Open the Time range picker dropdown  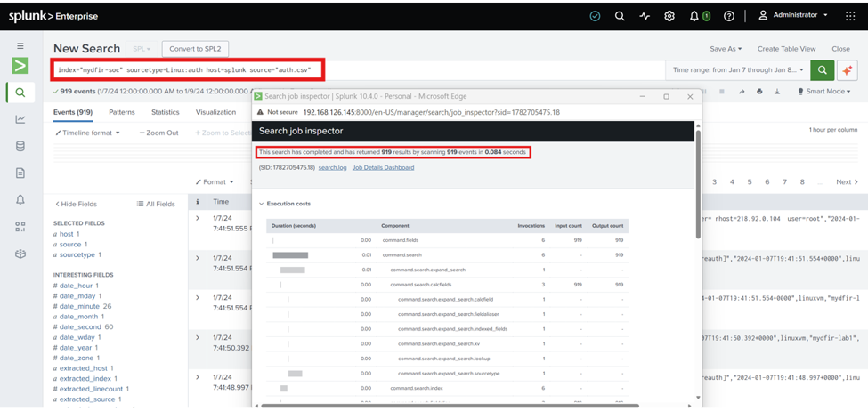click(x=738, y=70)
